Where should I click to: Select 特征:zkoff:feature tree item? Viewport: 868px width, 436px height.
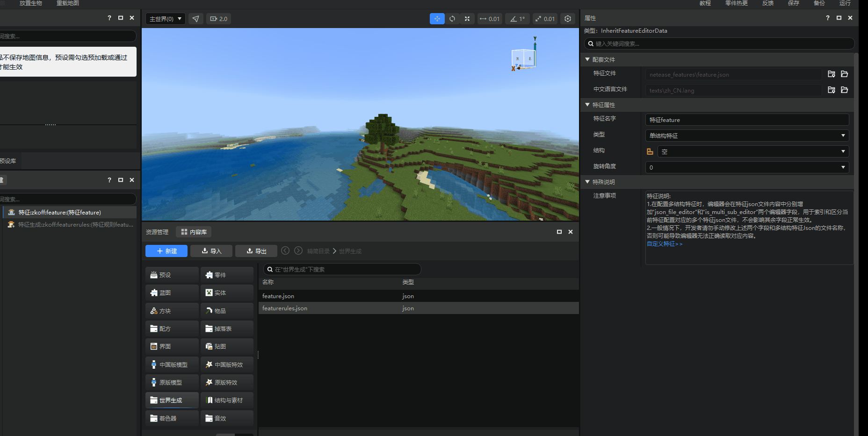70,212
